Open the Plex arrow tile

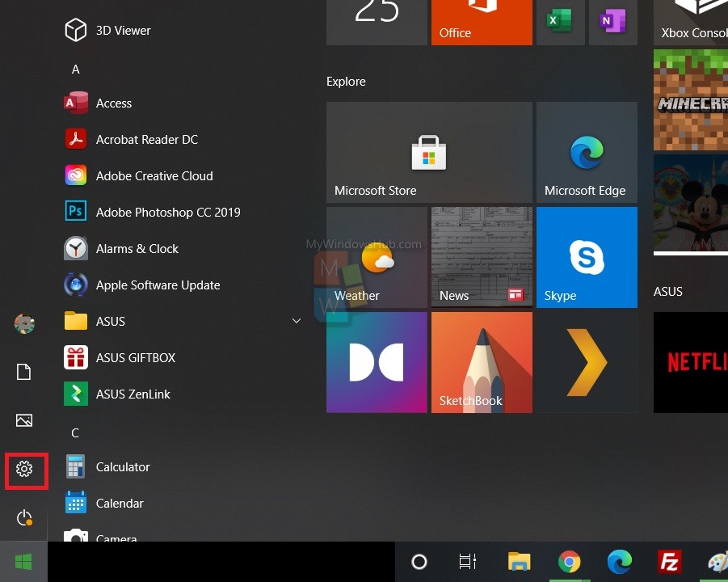point(587,362)
